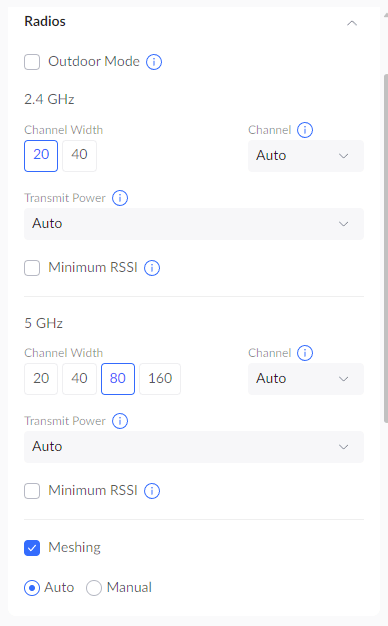Open the 5 GHz Transmit Power dropdown

coord(194,447)
